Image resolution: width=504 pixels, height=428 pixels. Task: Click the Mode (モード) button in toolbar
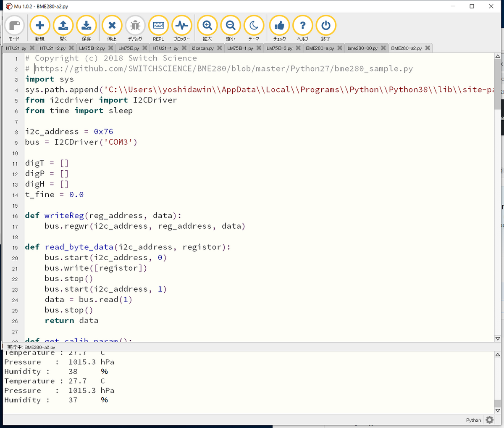point(14,26)
